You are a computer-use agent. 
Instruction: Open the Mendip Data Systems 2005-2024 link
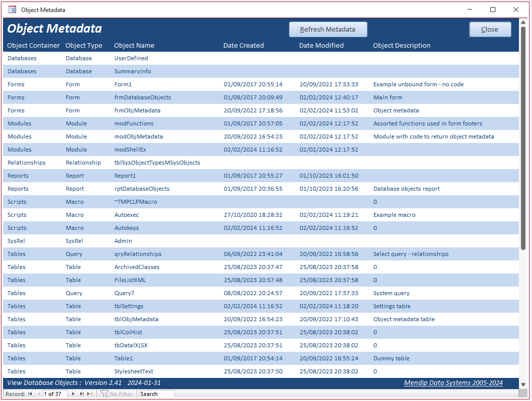[x=453, y=382]
